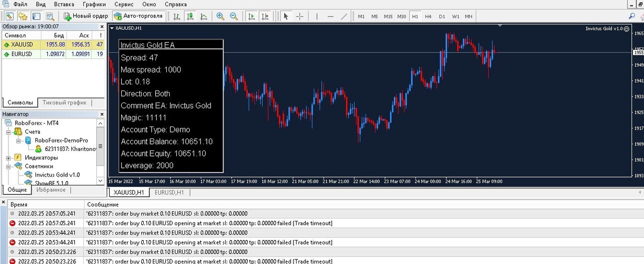The height and width of the screenshot is (264, 644).
Task: Collapse the Советники tree node
Action: pos(8,166)
